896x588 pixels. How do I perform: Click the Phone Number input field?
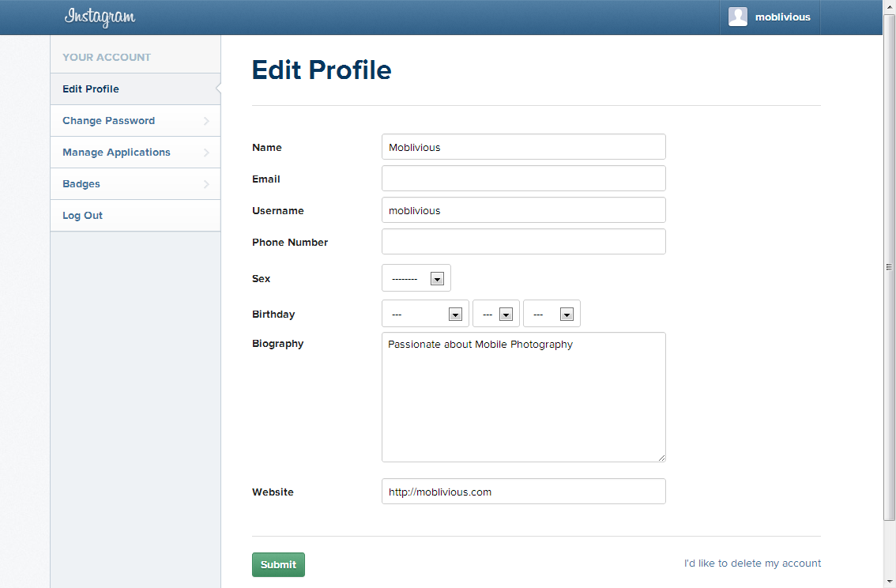523,241
